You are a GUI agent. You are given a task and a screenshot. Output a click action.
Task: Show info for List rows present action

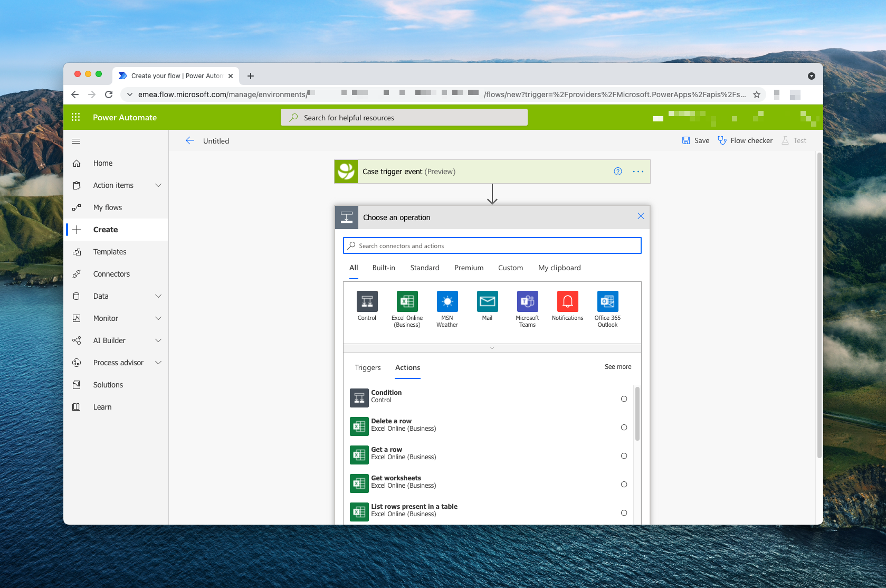pos(624,513)
